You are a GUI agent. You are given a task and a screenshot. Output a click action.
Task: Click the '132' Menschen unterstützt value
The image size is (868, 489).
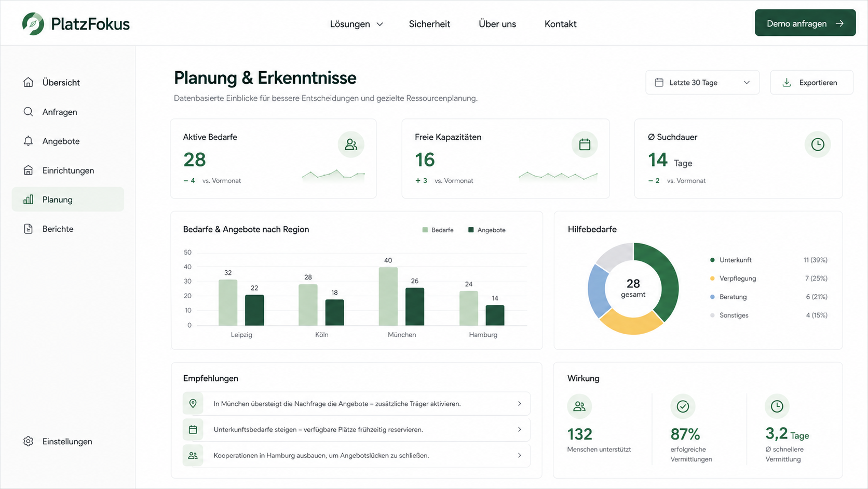tap(580, 434)
